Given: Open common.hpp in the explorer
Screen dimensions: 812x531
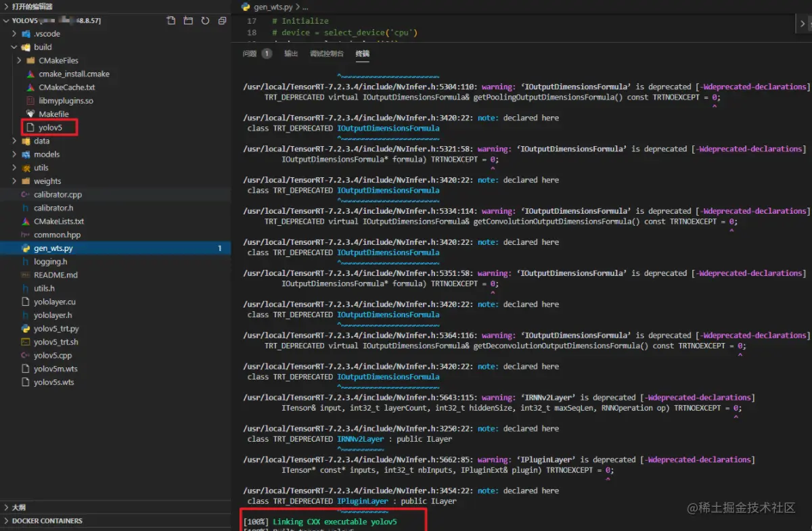Looking at the screenshot, I should click(x=58, y=235).
